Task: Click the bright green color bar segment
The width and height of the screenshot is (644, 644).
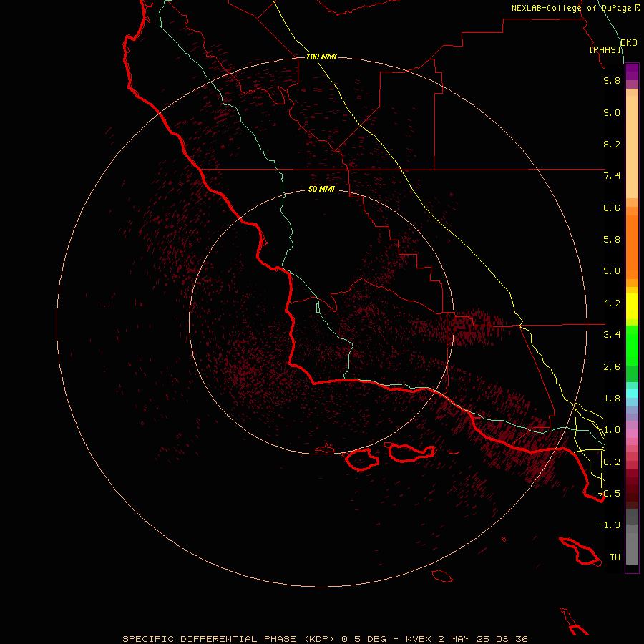Action: (632, 346)
